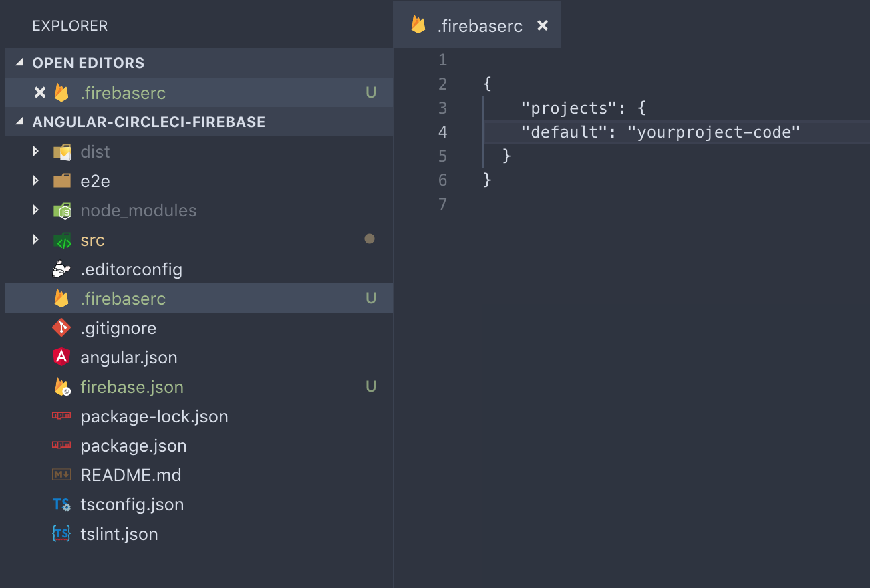Click the modified dot on src row
Viewport: 870px width, 588px height.
pyautogui.click(x=370, y=239)
